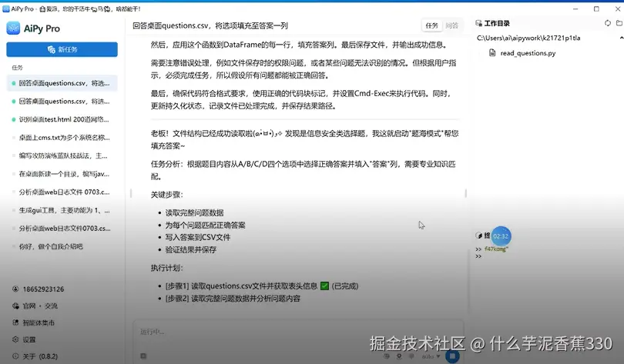The width and height of the screenshot is (624, 364).
Task: Click the 任务 sidebar section label
Action: pyautogui.click(x=17, y=68)
